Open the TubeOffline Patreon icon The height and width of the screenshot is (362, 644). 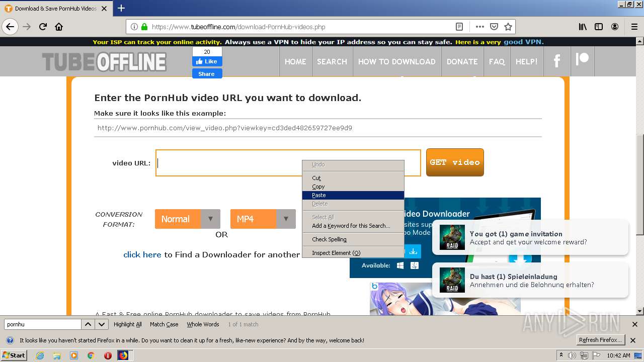(x=582, y=59)
